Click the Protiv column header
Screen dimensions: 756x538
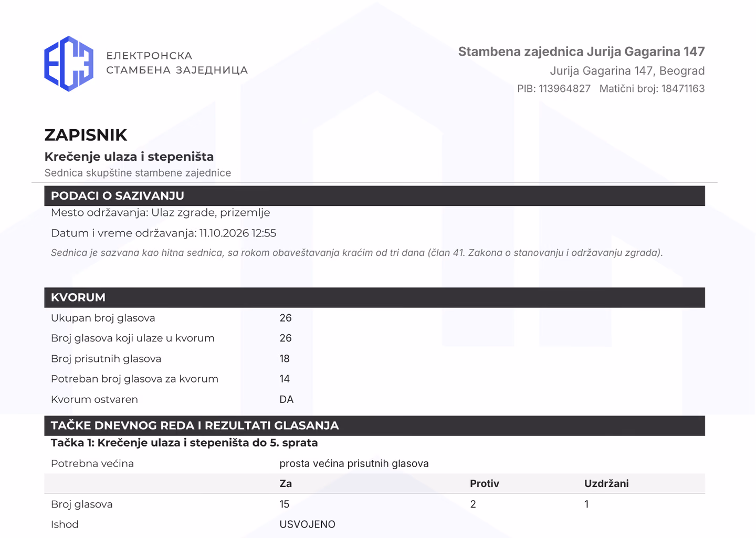tap(485, 484)
